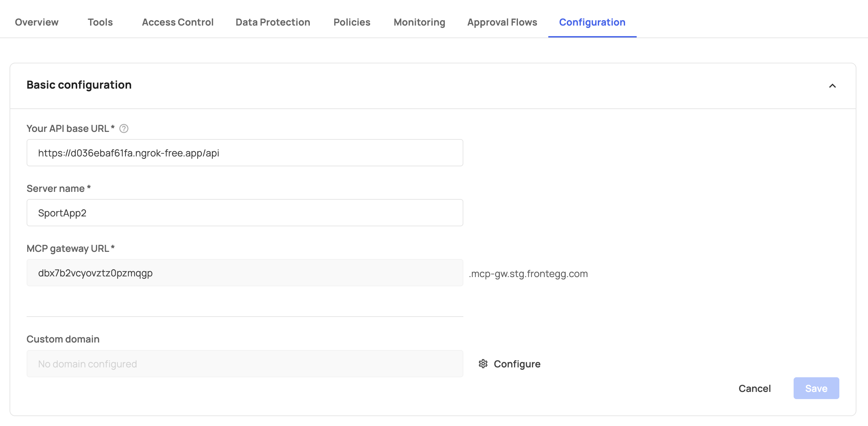Image resolution: width=868 pixels, height=426 pixels.
Task: Click the Save button
Action: tap(816, 388)
